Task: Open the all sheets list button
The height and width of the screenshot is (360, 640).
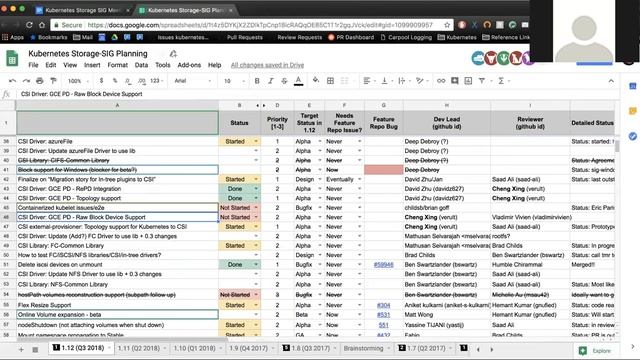Action: [x=35, y=349]
